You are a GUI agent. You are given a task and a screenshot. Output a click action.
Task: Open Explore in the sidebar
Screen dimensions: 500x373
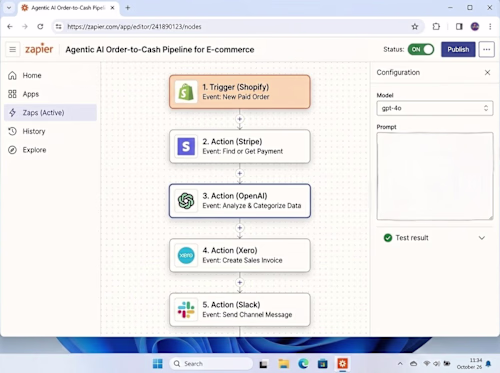tap(50, 150)
